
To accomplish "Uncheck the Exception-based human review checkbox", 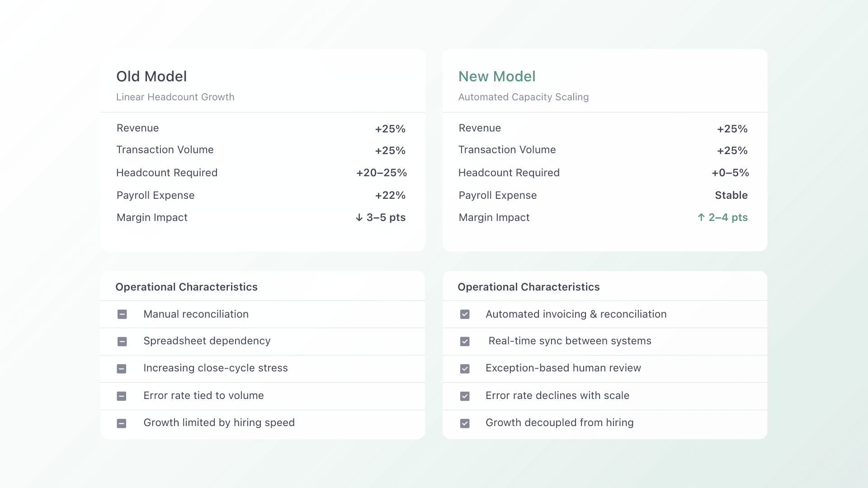I will pyautogui.click(x=465, y=369).
